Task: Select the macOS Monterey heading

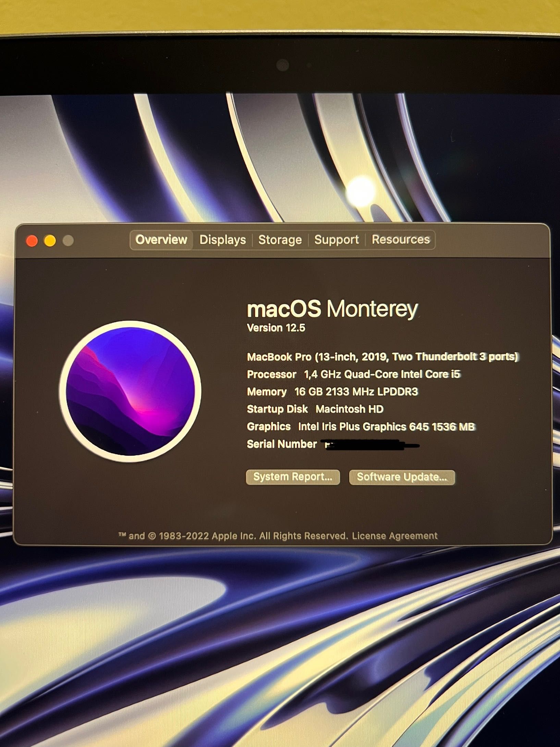Action: (x=332, y=309)
